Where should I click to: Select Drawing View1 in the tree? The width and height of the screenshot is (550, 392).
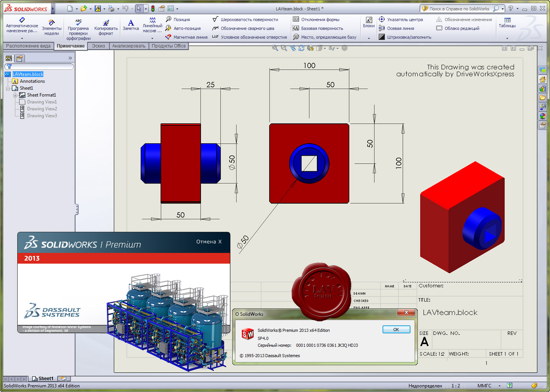point(42,102)
